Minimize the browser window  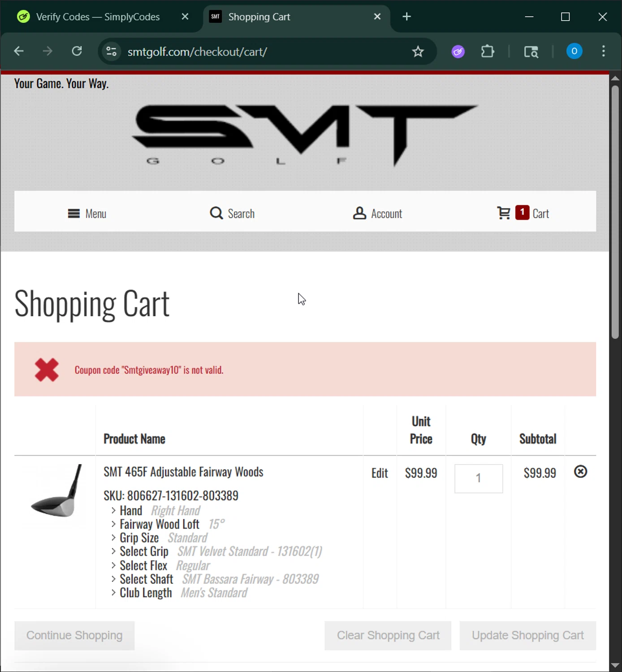529,17
